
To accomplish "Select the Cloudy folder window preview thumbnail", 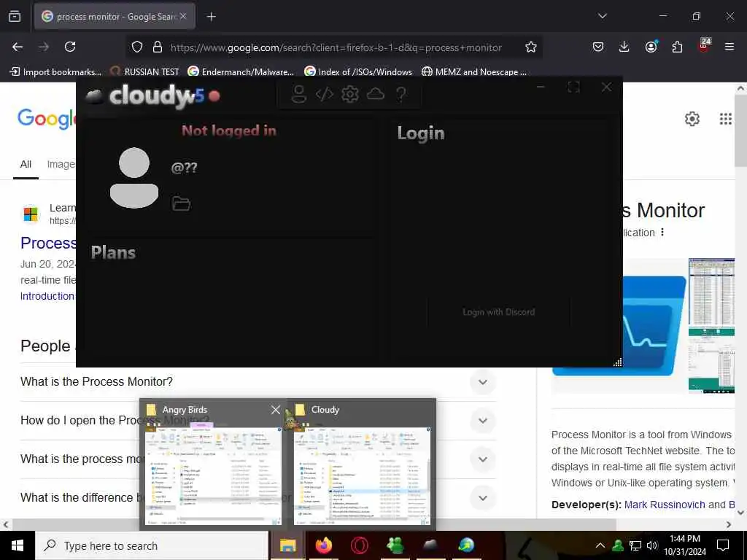I will click(x=362, y=476).
